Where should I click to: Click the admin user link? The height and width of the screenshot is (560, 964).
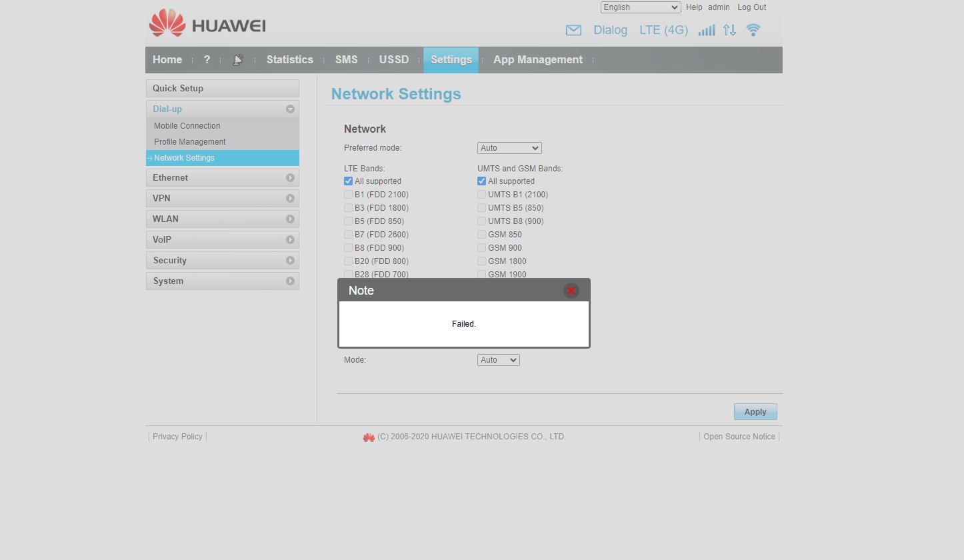pos(719,7)
